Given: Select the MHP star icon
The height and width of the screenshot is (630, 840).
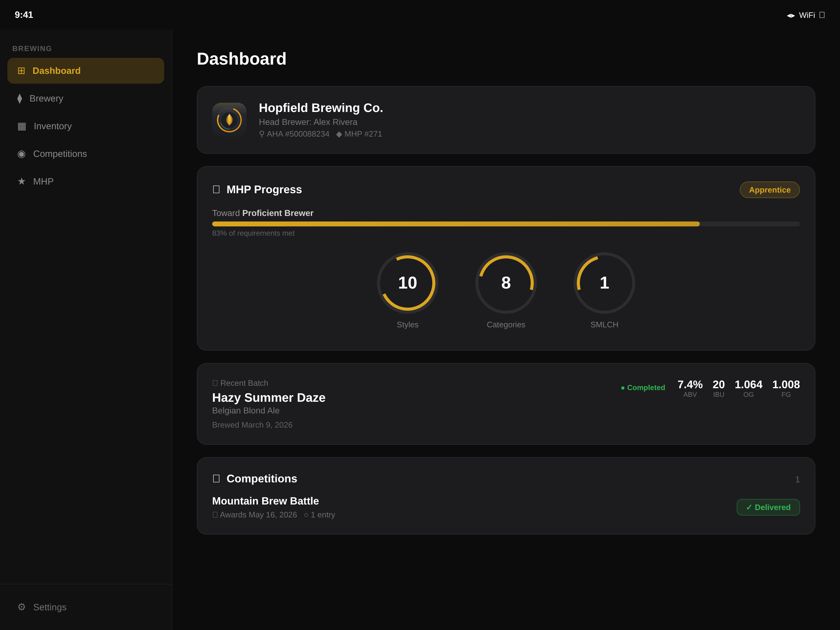Looking at the screenshot, I should 22,181.
